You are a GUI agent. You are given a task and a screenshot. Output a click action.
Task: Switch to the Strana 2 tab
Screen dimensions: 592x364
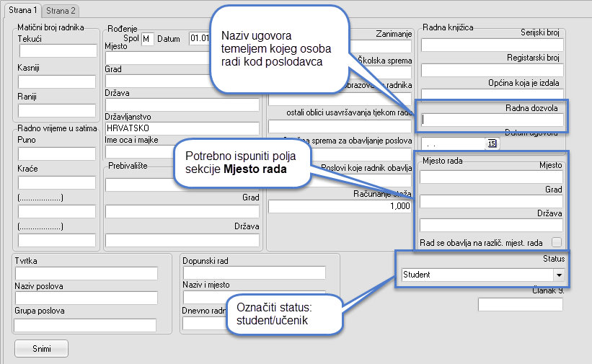pos(61,11)
